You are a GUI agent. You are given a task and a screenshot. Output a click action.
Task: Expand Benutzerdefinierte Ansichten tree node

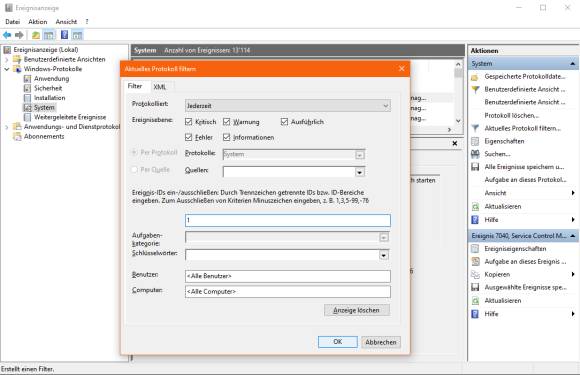pyautogui.click(x=7, y=60)
